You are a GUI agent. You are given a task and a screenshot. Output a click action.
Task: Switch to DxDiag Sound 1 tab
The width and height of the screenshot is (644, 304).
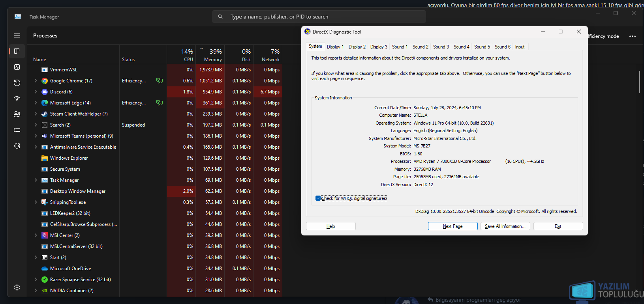[400, 47]
